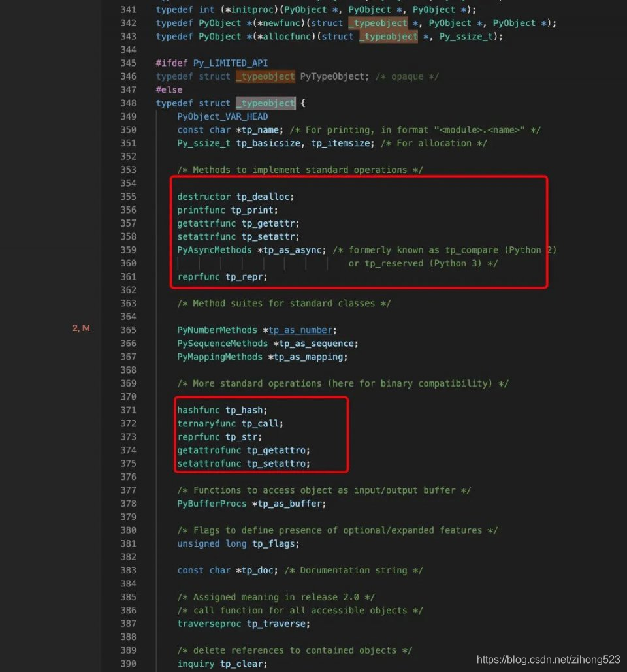Click the highlighted _typeobject on line 348
The height and width of the screenshot is (672, 627).
[x=265, y=103]
